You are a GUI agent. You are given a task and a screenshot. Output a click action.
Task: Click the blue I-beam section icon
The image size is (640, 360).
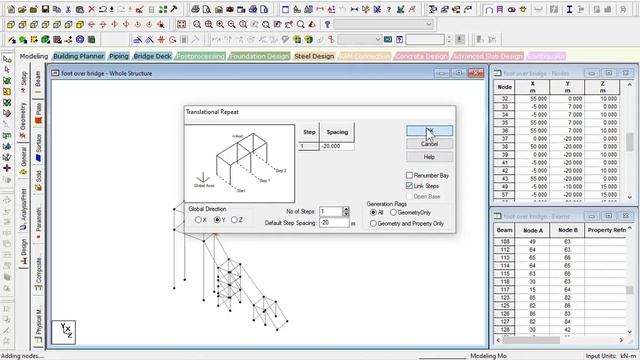(x=569, y=9)
